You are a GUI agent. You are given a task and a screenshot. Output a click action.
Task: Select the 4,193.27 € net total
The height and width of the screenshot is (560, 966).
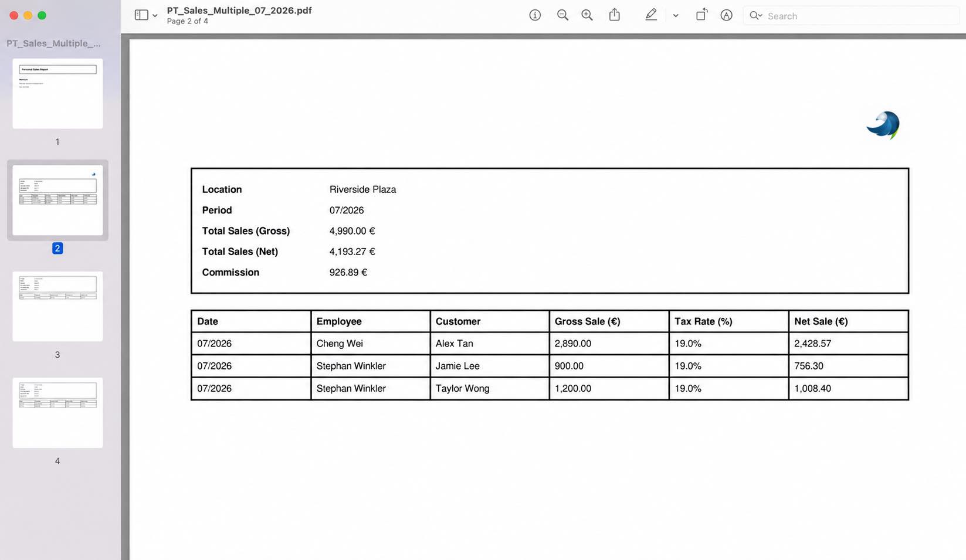coord(352,252)
